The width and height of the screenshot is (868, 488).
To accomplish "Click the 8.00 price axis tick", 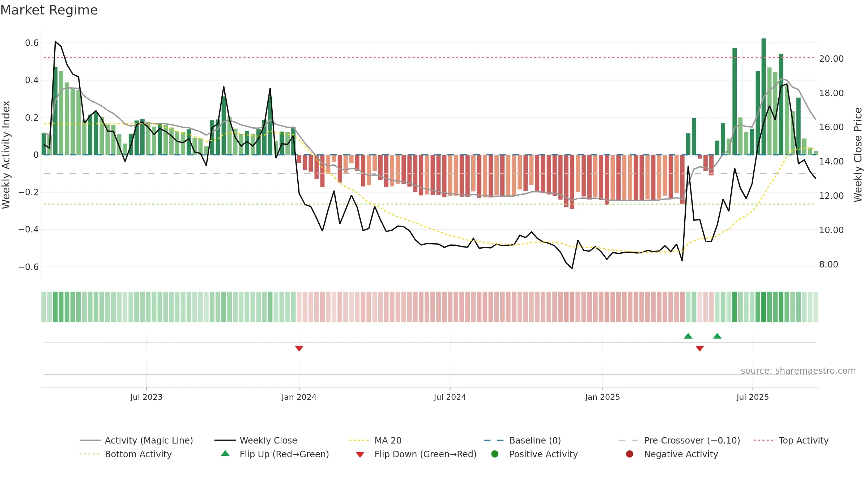I will coord(829,265).
